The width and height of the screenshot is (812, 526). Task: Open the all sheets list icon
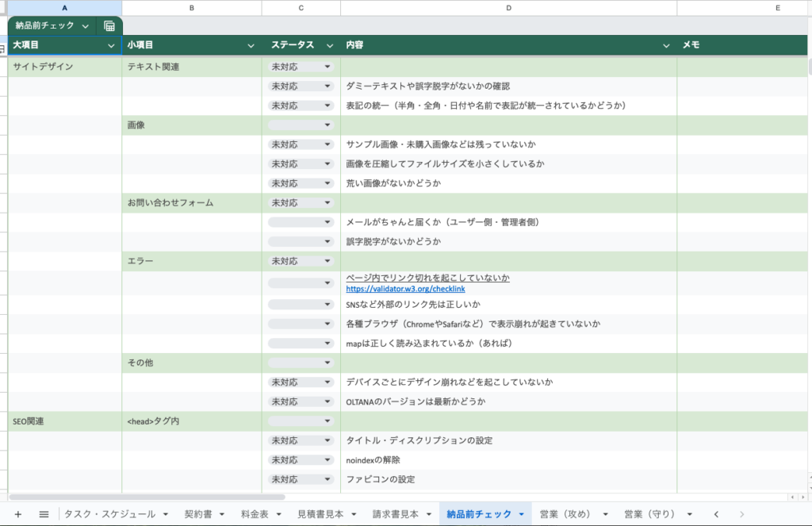(44, 514)
